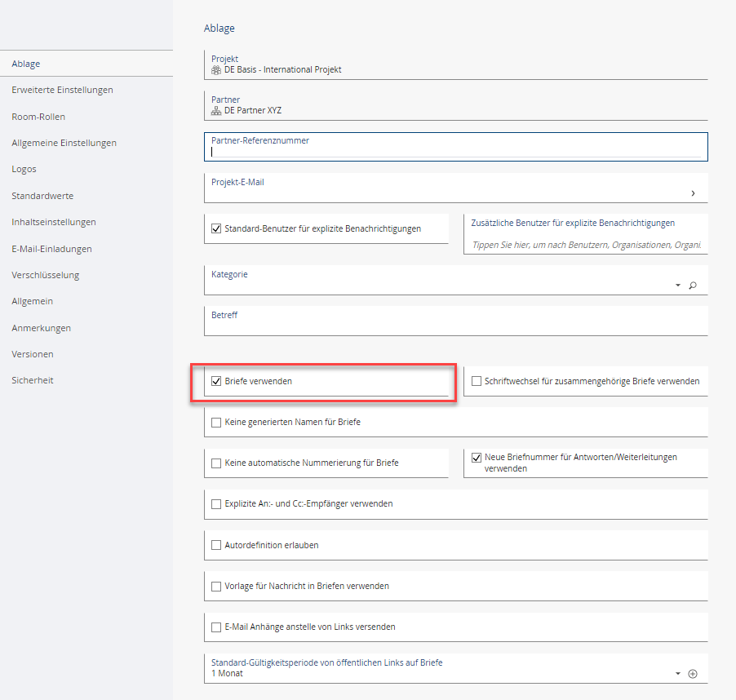736x700 pixels.
Task: Toggle Keine generierten Namen für Briefe
Action: [216, 423]
